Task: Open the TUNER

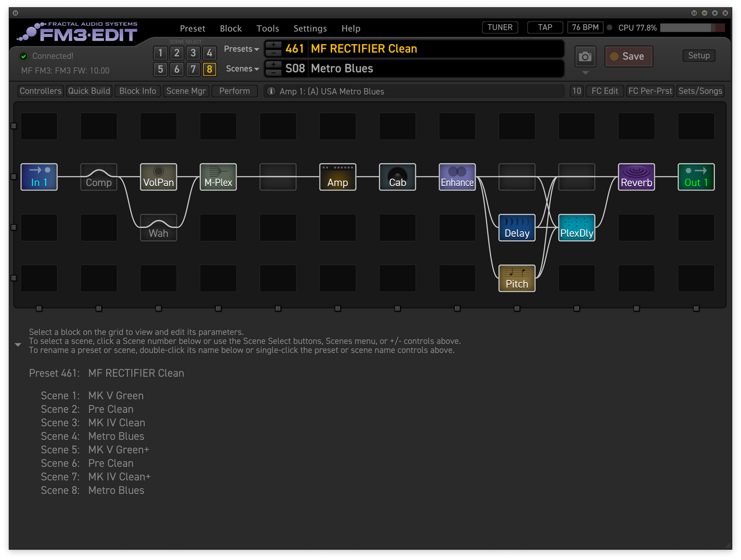Action: [x=499, y=28]
